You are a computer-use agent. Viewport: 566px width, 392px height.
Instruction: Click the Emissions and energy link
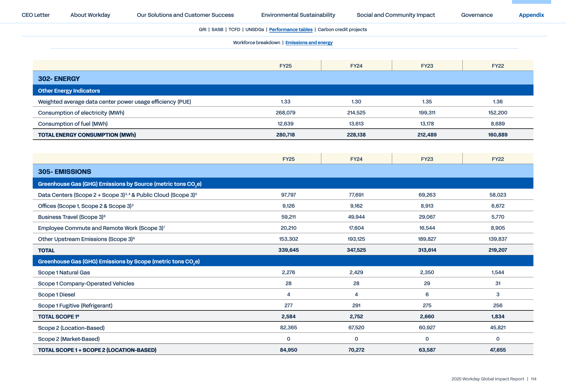tap(309, 42)
